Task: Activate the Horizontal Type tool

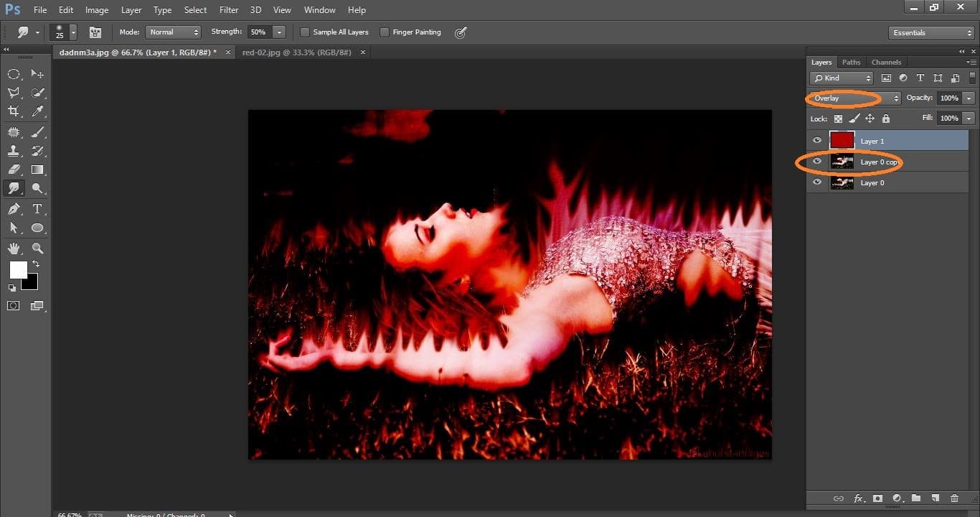Action: [37, 209]
